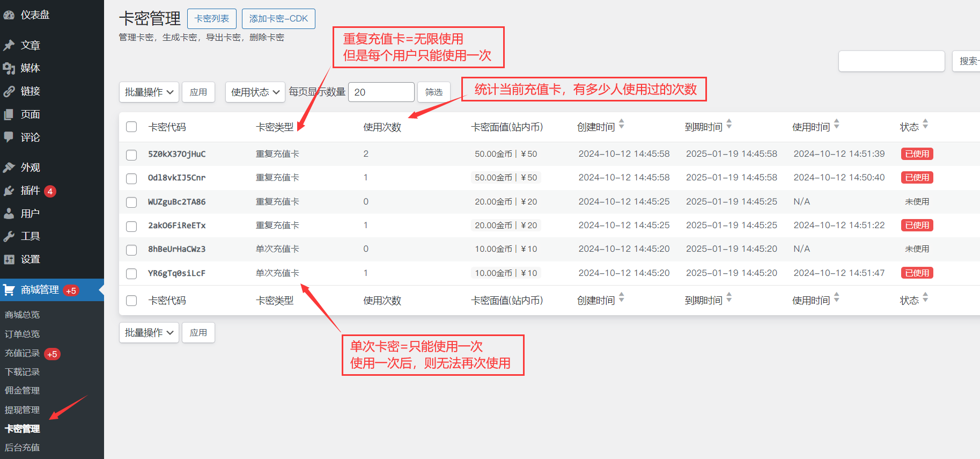980x459 pixels.
Task: Check the row for card 5Z0kX37OjHuC
Action: point(131,155)
